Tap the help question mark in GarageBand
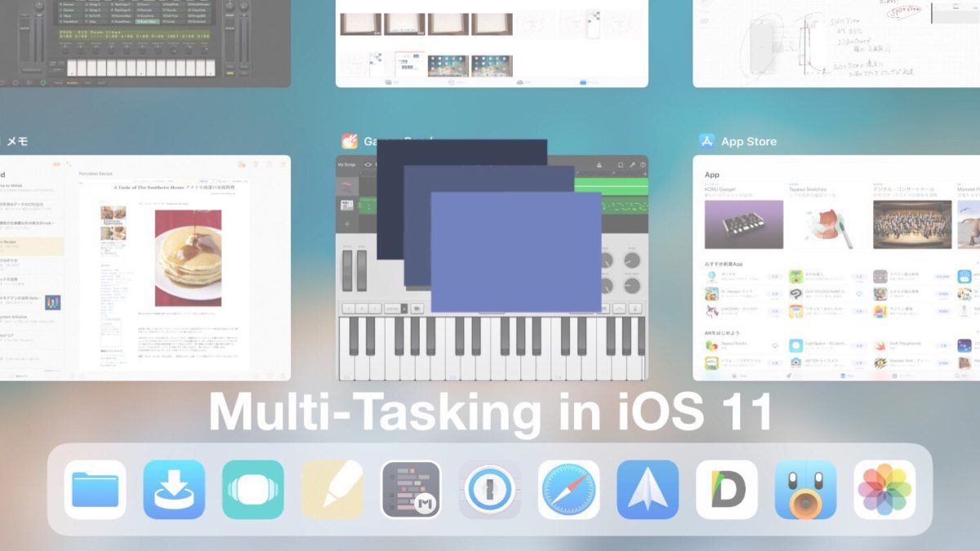This screenshot has width=980, height=551. click(642, 165)
